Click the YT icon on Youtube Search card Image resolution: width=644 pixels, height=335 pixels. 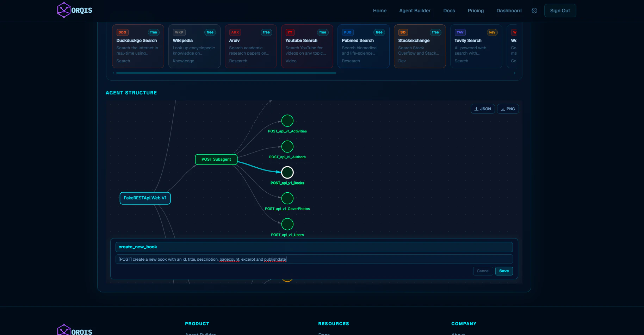pos(290,32)
